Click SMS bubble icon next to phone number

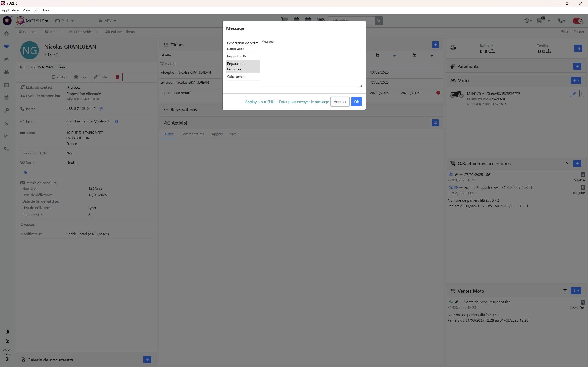coord(102,109)
